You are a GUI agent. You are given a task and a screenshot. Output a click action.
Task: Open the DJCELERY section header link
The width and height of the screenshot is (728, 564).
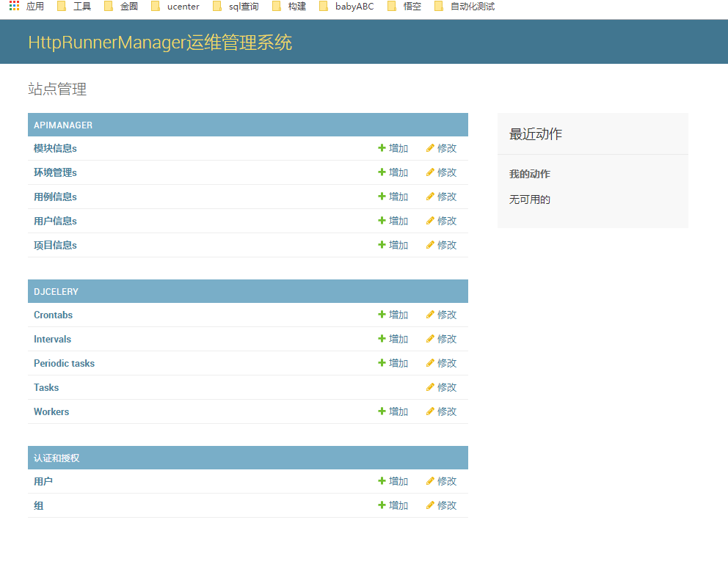click(x=57, y=292)
